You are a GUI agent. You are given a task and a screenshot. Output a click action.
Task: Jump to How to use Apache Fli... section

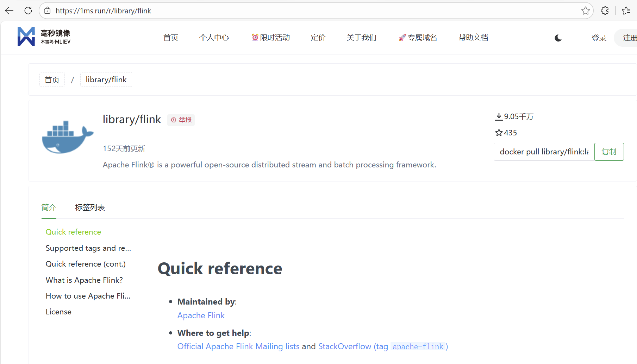click(x=88, y=296)
